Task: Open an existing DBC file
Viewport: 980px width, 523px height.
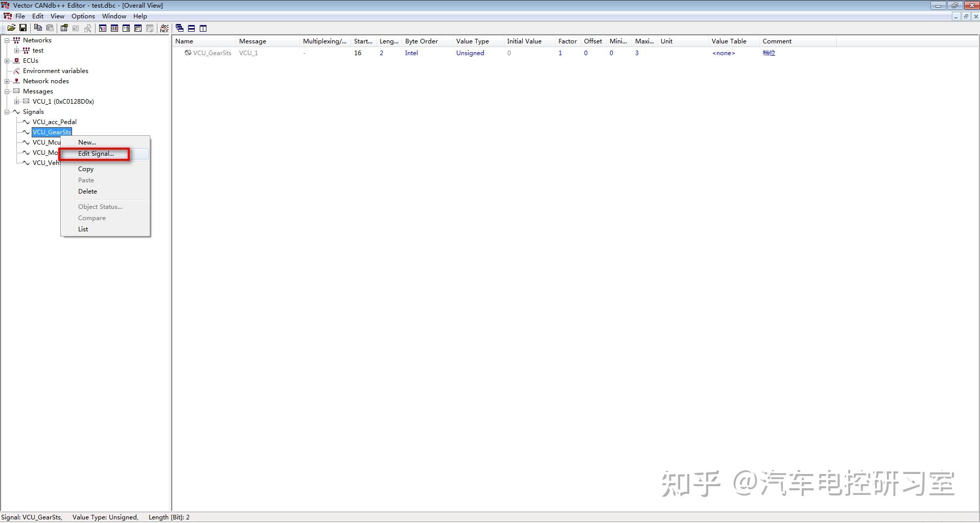Action: [11, 28]
